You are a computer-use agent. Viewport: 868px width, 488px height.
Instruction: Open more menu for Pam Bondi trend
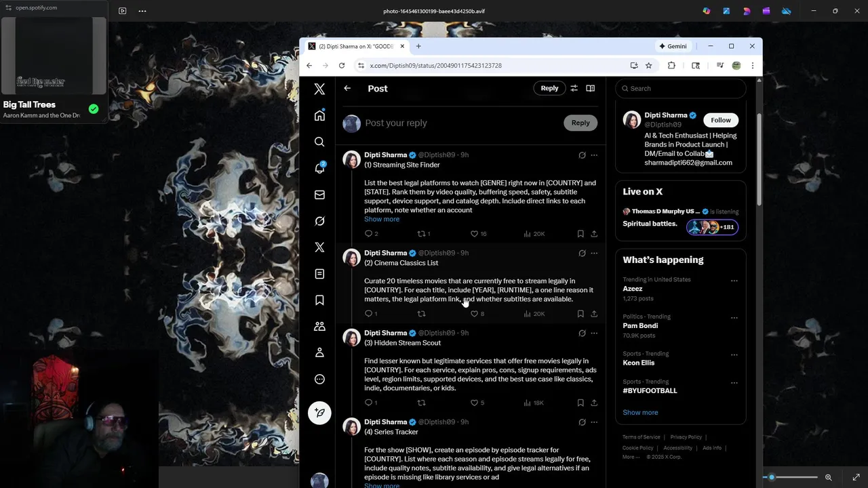pos(734,318)
